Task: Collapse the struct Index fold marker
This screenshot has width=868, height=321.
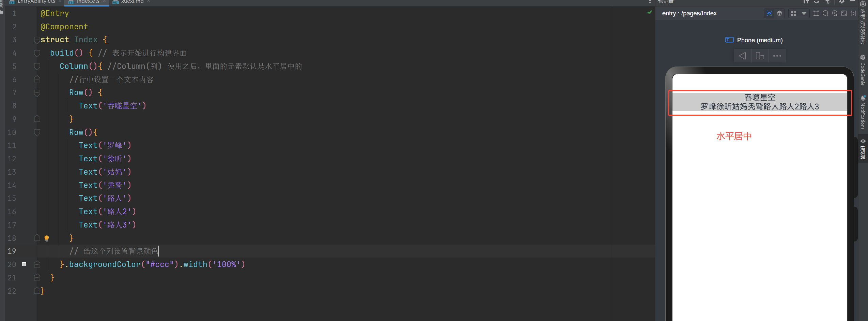Action: 37,40
